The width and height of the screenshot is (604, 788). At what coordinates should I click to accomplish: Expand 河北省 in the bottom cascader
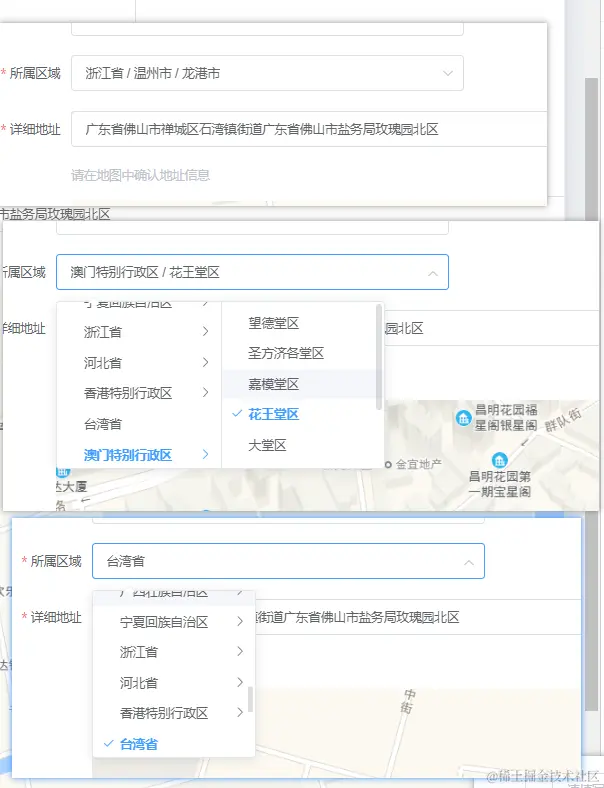click(174, 683)
